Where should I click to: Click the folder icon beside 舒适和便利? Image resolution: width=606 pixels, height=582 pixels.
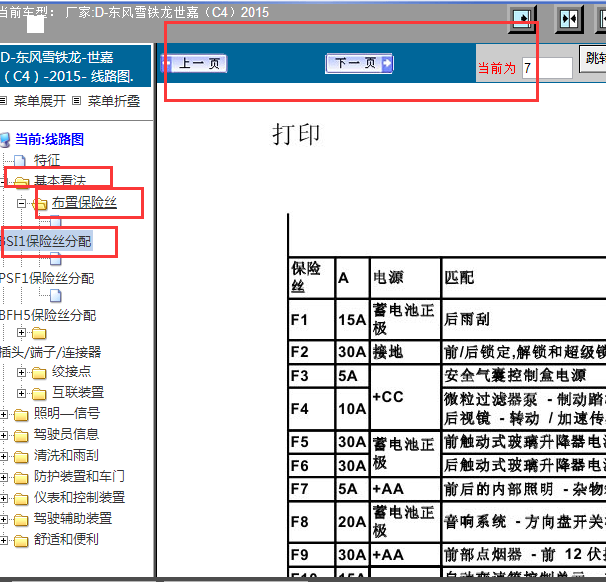21,541
